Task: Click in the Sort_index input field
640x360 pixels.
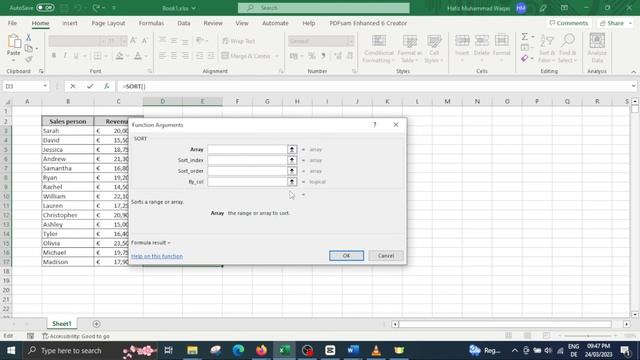Action: (247, 160)
